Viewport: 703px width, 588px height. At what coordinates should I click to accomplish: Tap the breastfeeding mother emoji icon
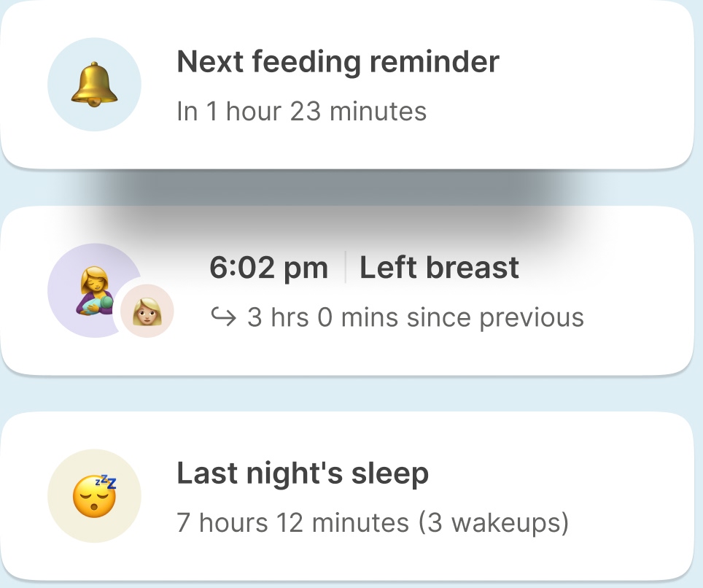coord(91,290)
